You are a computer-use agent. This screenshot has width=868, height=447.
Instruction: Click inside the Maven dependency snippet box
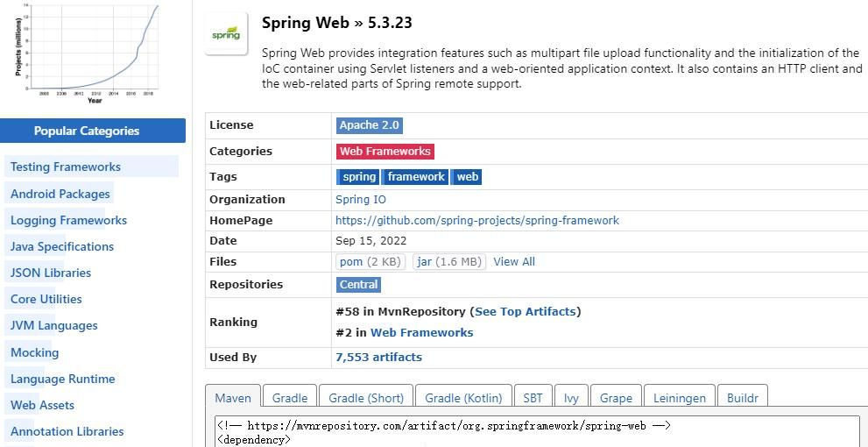[x=536, y=432]
